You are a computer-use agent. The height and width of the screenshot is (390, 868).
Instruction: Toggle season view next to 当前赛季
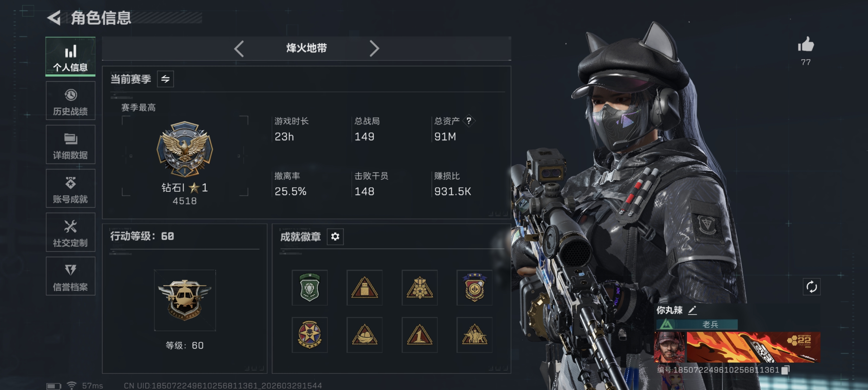(165, 79)
